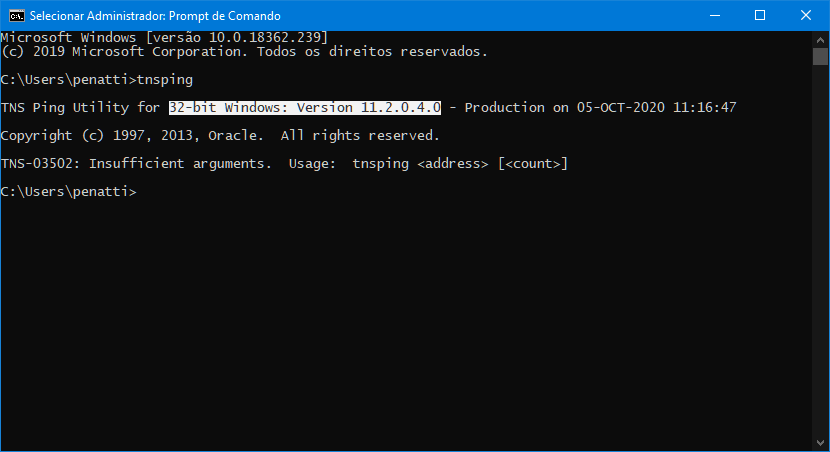Click the 'Microsoft Windows [versão 10.0.18362.239]' line
The image size is (830, 452).
click(x=164, y=36)
